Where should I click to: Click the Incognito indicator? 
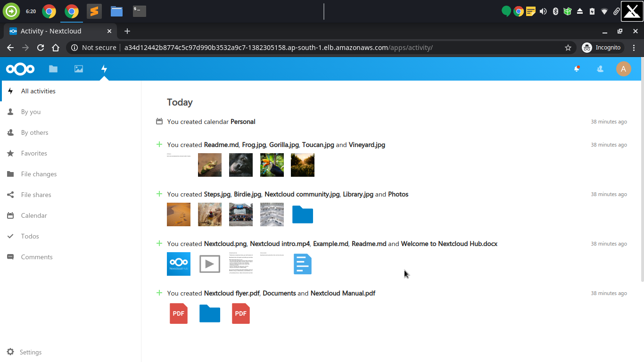[x=602, y=48]
